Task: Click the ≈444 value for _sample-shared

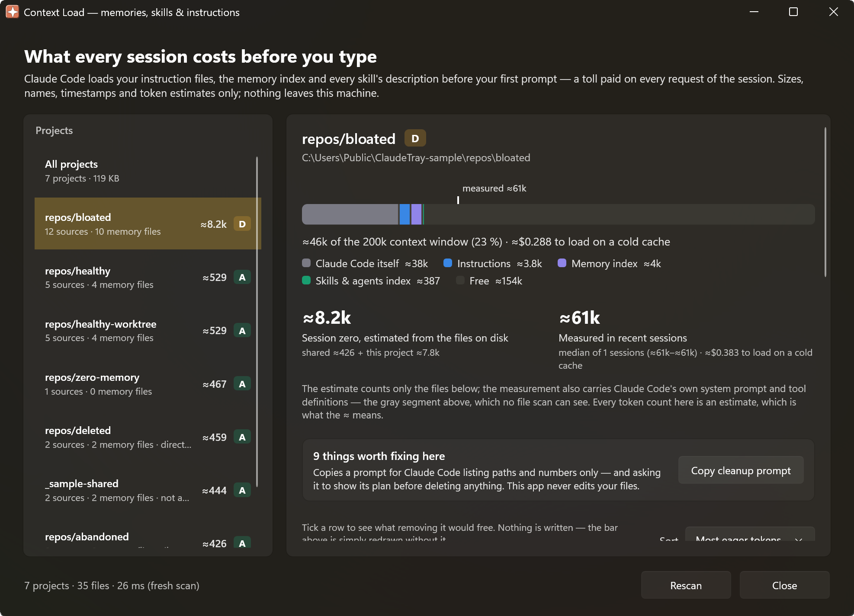Action: tap(215, 490)
